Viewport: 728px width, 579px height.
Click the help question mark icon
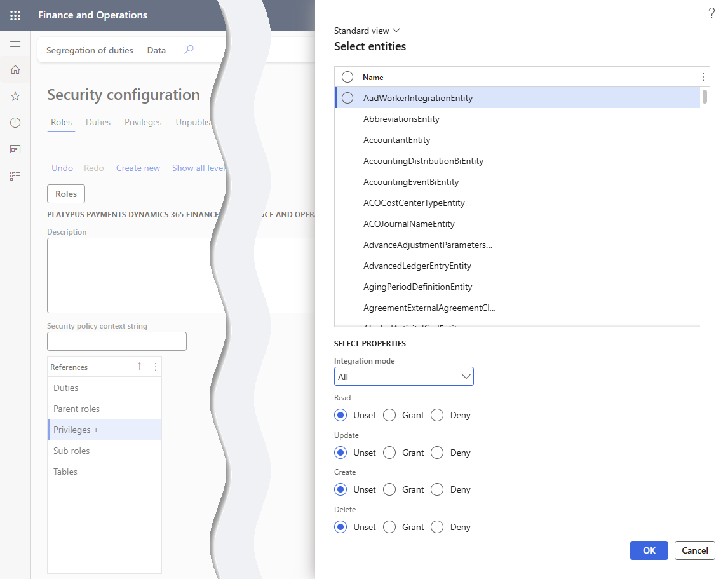(711, 13)
